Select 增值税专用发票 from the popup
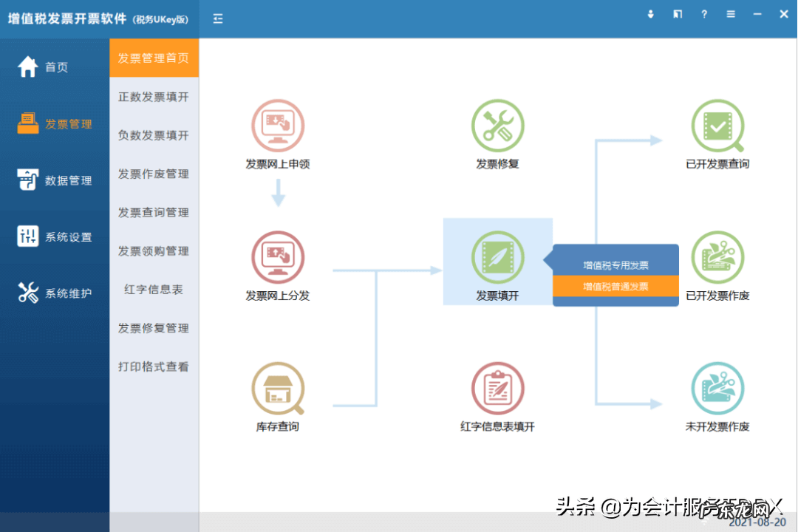The image size is (798, 532). pyautogui.click(x=615, y=259)
